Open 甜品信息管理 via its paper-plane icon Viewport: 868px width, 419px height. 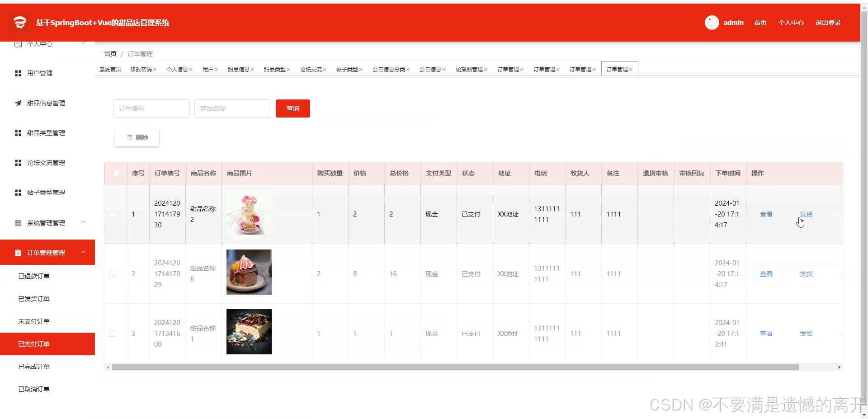point(18,103)
